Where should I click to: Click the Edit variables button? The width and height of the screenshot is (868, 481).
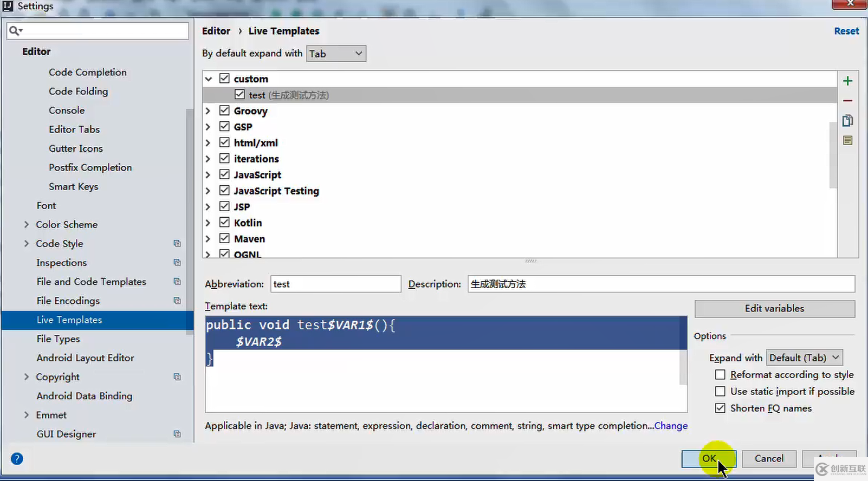(775, 309)
